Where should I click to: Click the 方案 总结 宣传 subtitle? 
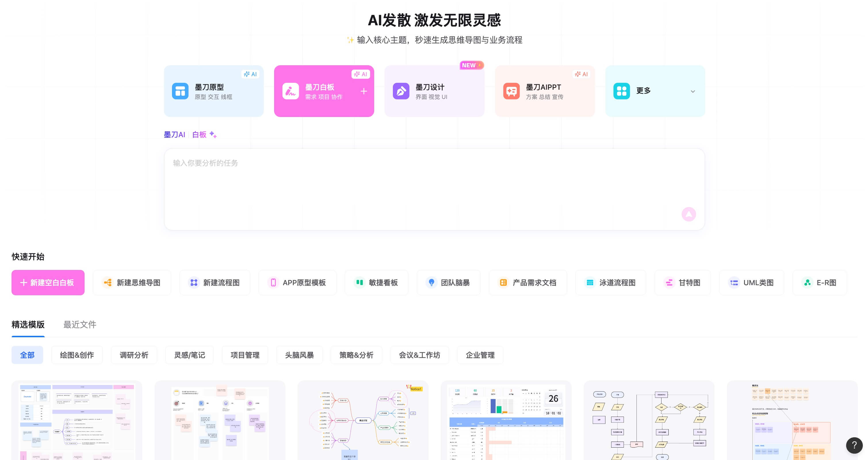544,97
